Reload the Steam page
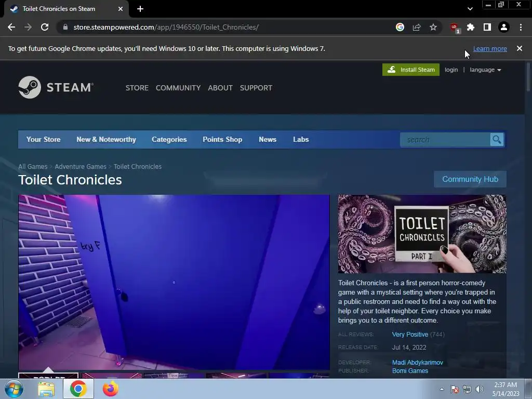This screenshot has height=399, width=532. tap(45, 27)
